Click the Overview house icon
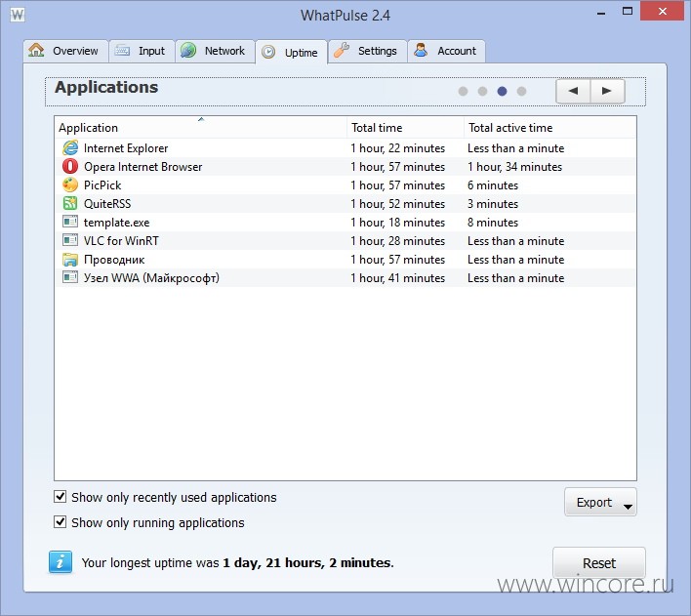691x616 pixels. click(x=36, y=50)
